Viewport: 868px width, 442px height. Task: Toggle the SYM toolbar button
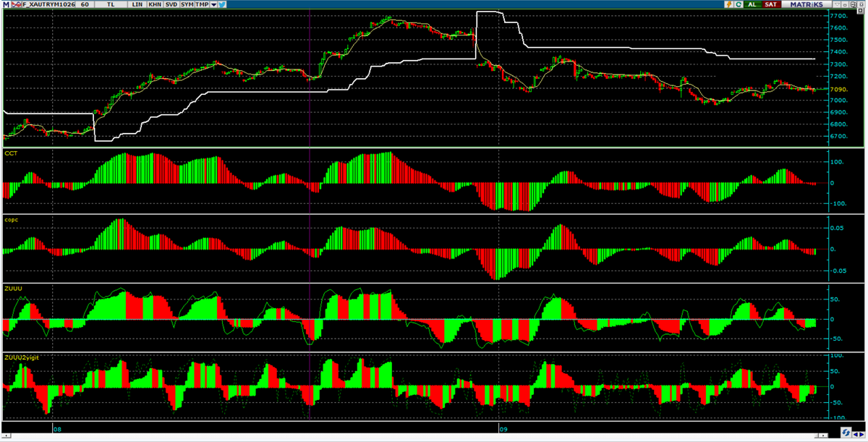pos(187,4)
